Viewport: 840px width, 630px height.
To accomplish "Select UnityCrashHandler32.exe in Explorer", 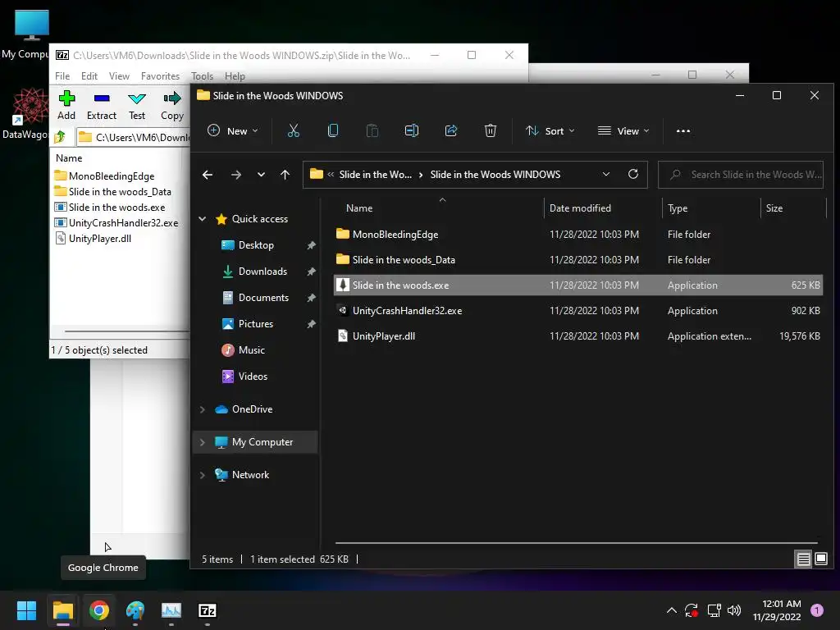I will (578, 311).
